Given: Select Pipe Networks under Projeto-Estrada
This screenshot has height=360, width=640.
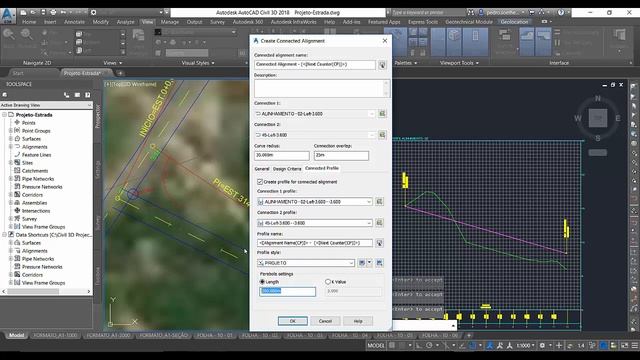Looking at the screenshot, I should pos(38,179).
